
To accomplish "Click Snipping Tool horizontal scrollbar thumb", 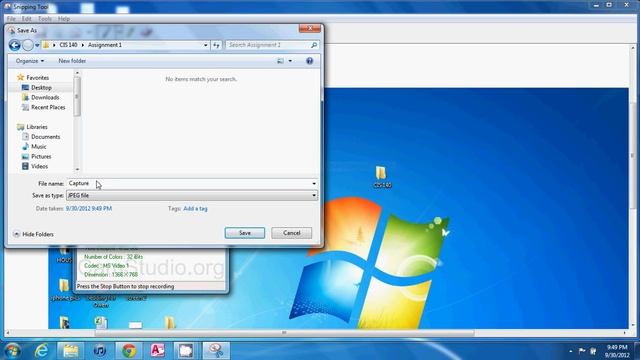I will point(284,333).
